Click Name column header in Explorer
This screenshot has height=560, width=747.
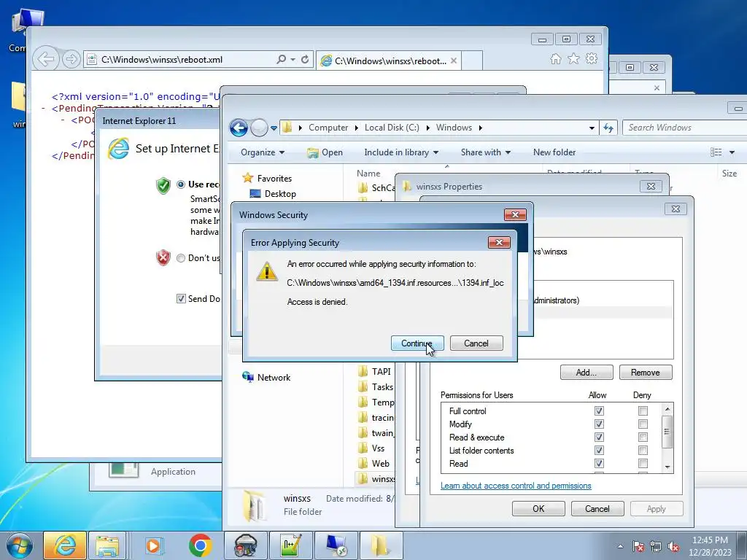click(x=368, y=174)
